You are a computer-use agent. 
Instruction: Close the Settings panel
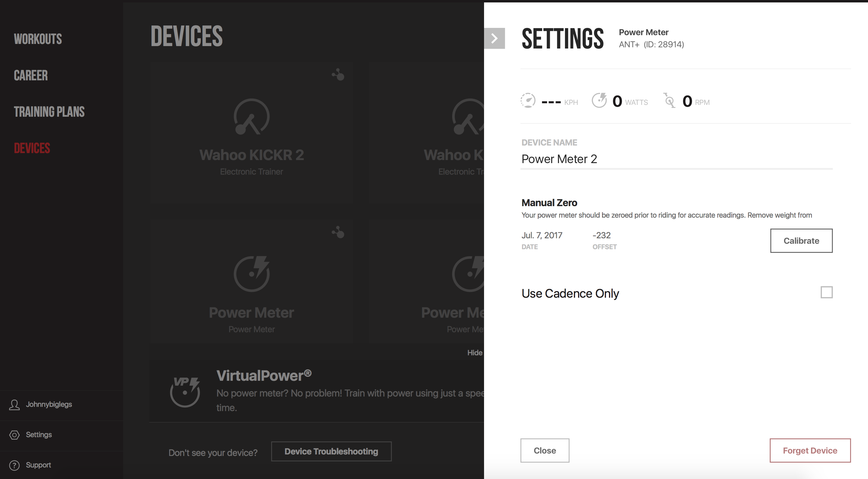coord(544,451)
